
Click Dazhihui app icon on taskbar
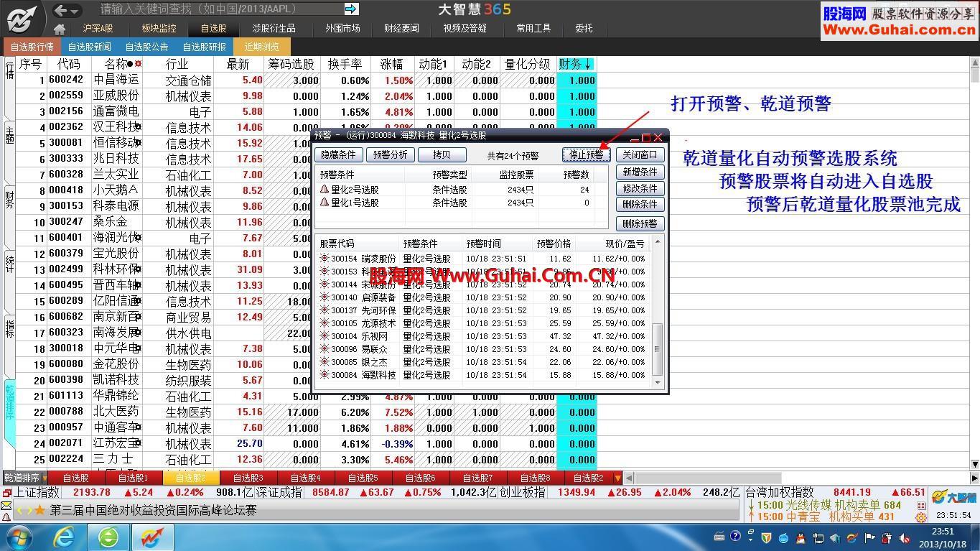(x=151, y=537)
